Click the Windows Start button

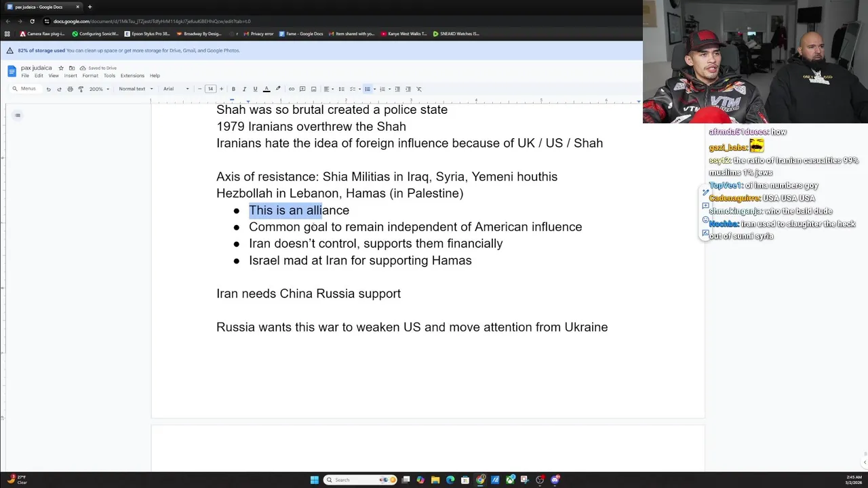pos(315,480)
